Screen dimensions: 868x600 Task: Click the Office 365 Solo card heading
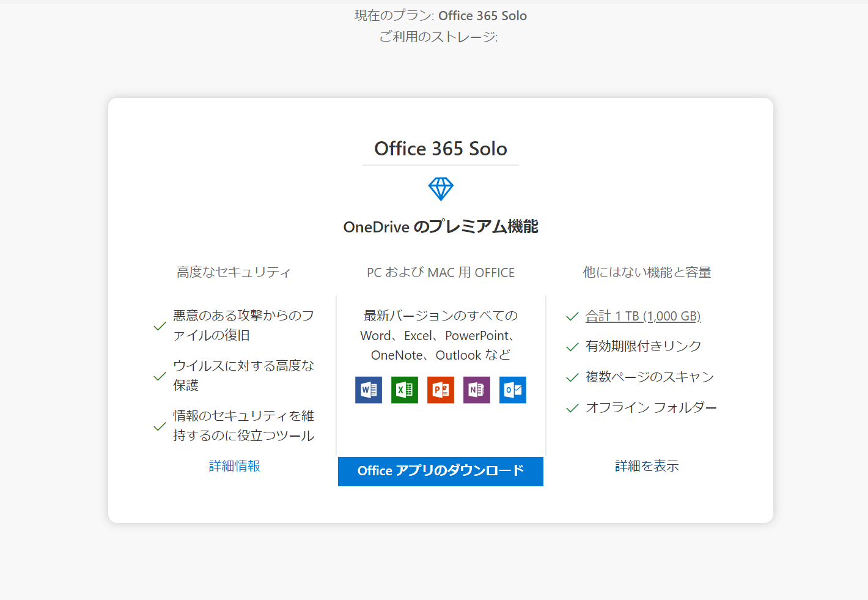coord(441,149)
